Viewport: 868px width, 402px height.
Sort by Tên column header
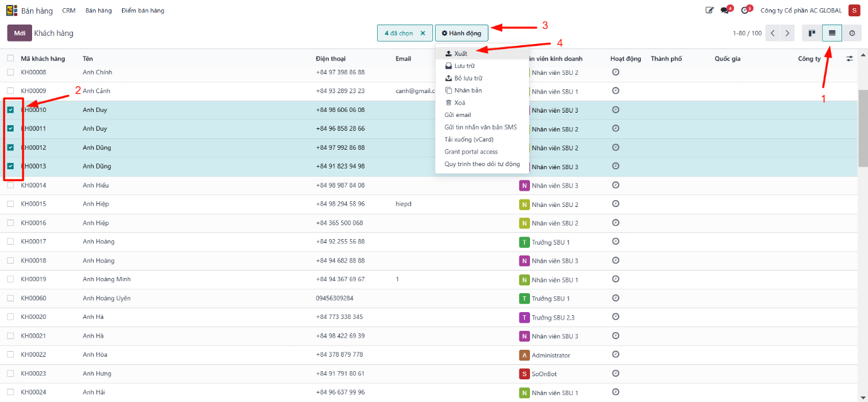(87, 59)
